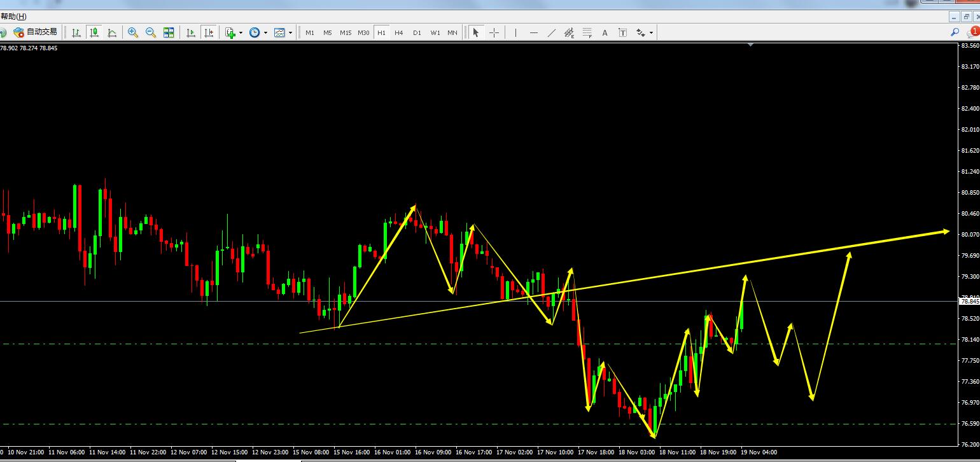Click the '15 Nov 16:00' time label
This screenshot has height=462, width=980.
click(353, 452)
